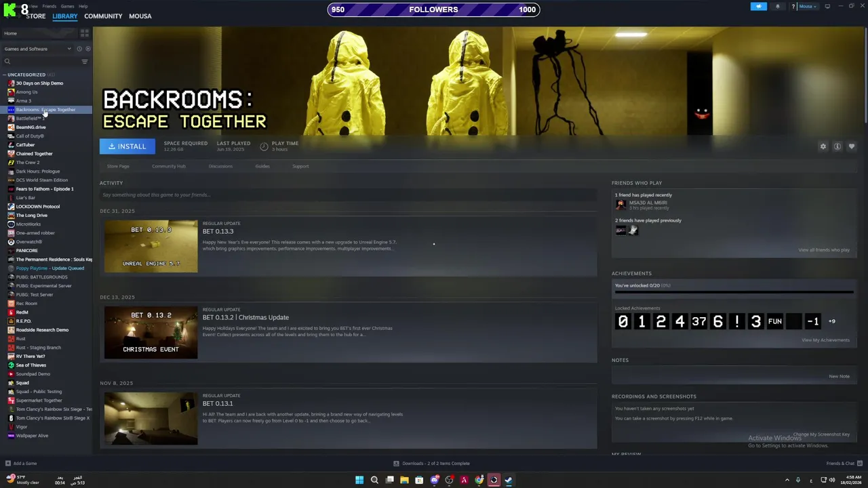This screenshot has height=488, width=868.
Task: Open the MOUSA profile tab
Action: 140,16
